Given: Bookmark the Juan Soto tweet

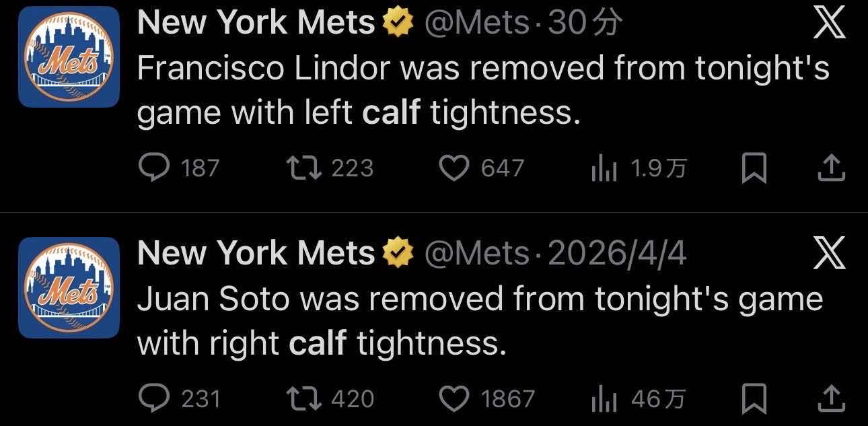Looking at the screenshot, I should [754, 399].
